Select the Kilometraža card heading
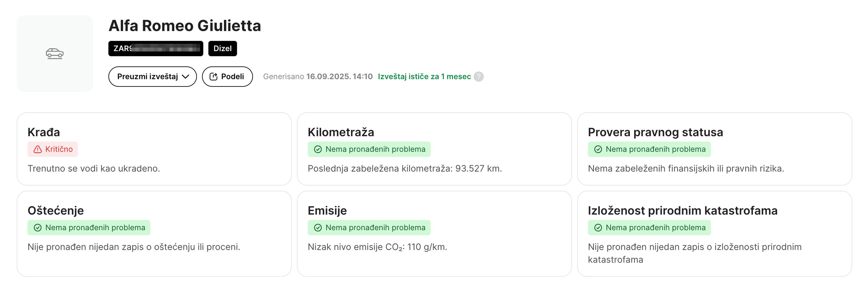The height and width of the screenshot is (290, 868). tap(341, 132)
